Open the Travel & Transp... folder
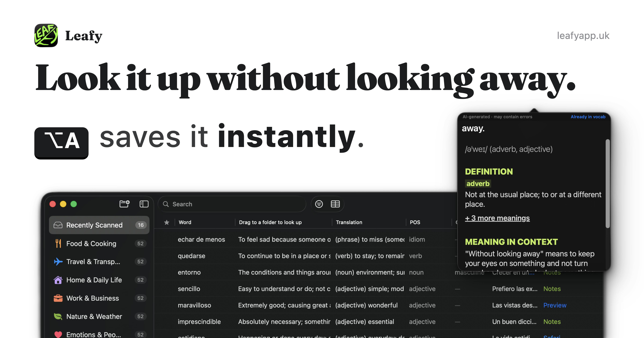Screen dimensions: 644x338 pyautogui.click(x=99, y=262)
